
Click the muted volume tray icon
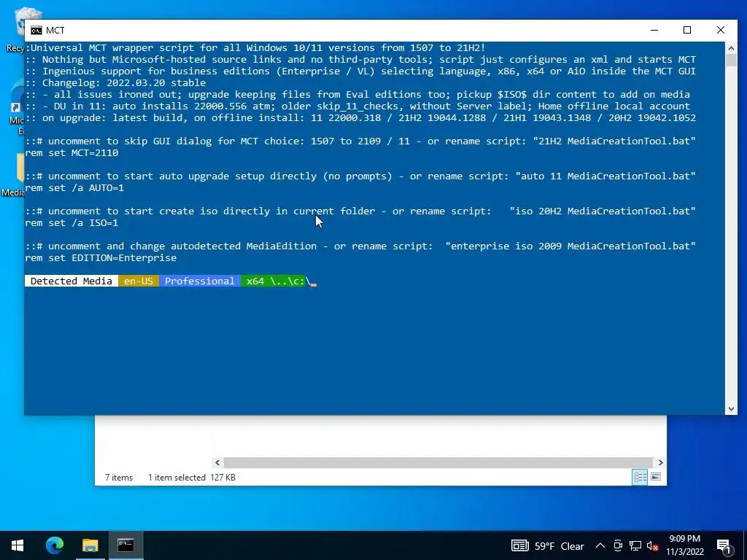click(x=652, y=545)
